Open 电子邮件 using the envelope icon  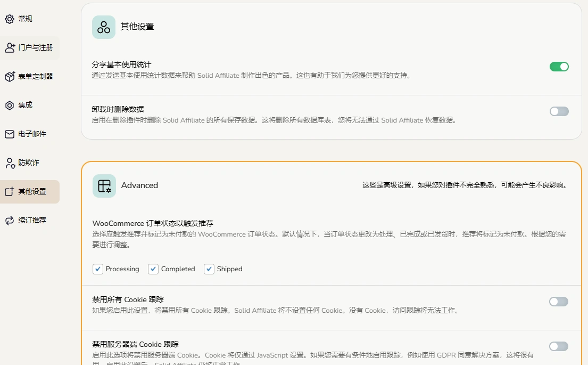tap(9, 134)
